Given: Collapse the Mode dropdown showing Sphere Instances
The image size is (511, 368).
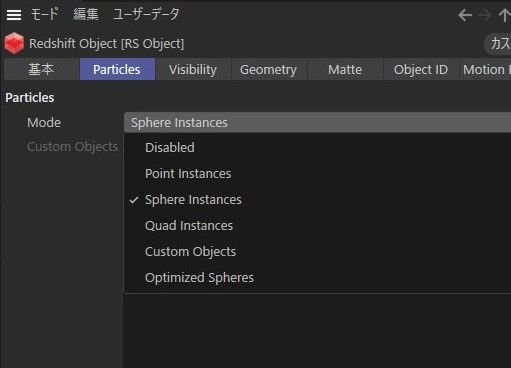Looking at the screenshot, I should coord(317,123).
